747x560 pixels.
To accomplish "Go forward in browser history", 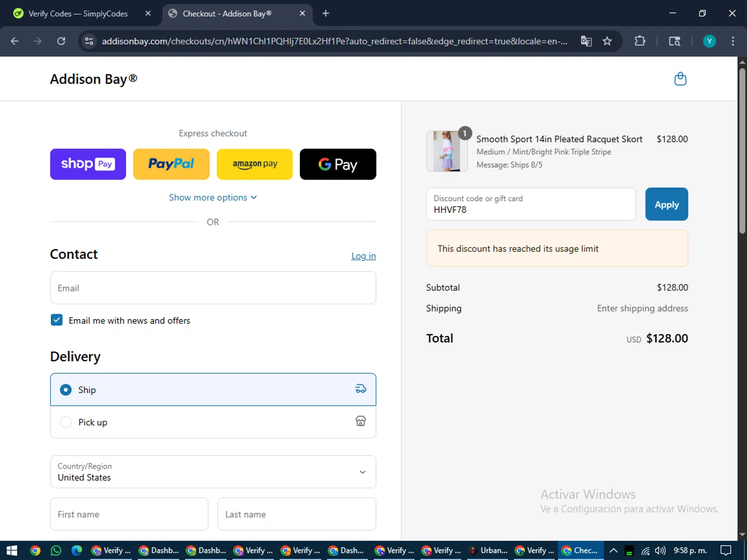I will (38, 41).
